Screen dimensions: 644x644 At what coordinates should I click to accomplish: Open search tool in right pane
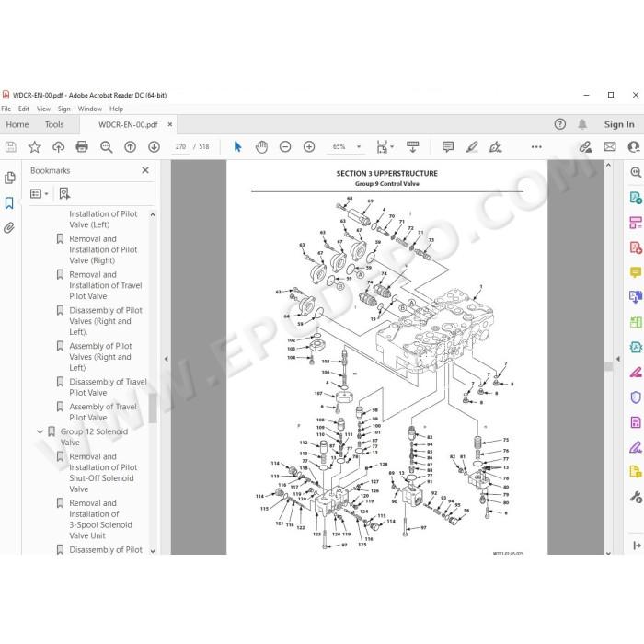tap(636, 173)
